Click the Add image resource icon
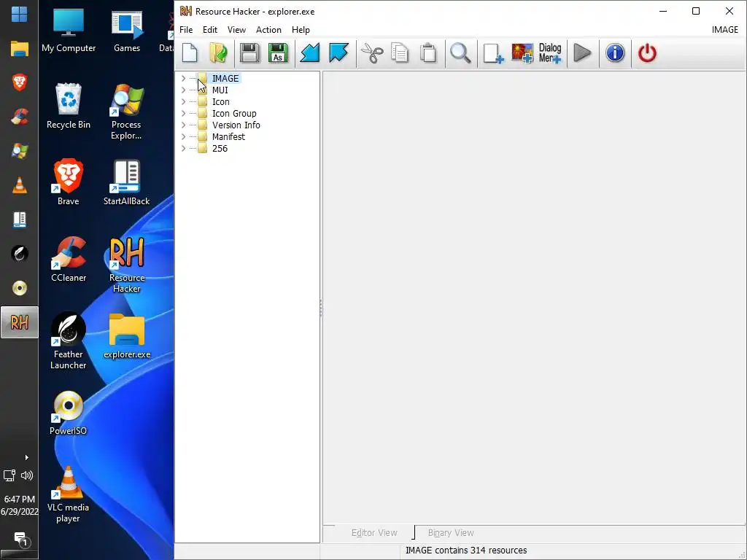 (522, 52)
